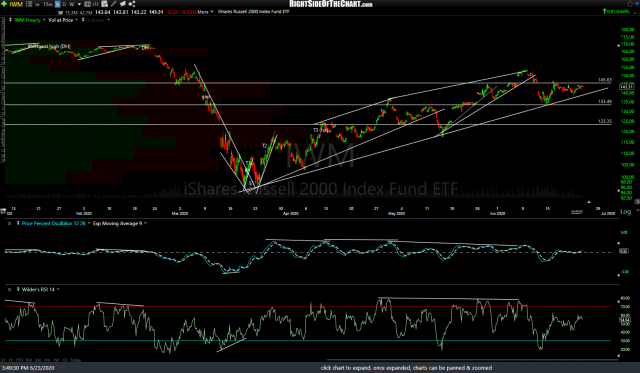The width and height of the screenshot is (640, 373).
Task: Click the RSI current value tag on axis
Action: click(625, 320)
